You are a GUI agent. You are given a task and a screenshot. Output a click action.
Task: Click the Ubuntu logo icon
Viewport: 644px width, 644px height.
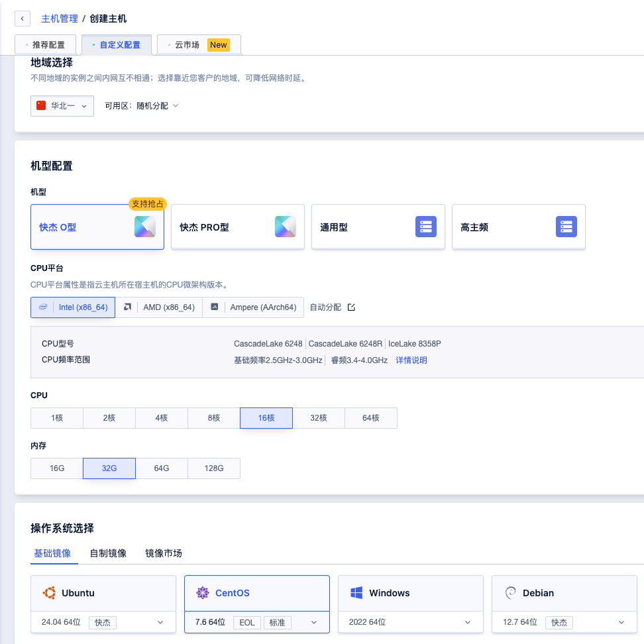[x=48, y=593]
